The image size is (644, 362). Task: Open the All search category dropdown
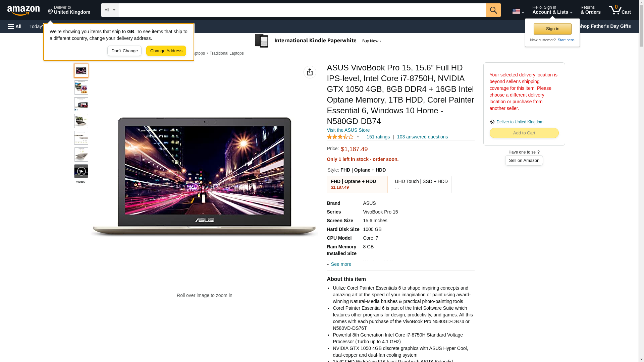[110, 10]
